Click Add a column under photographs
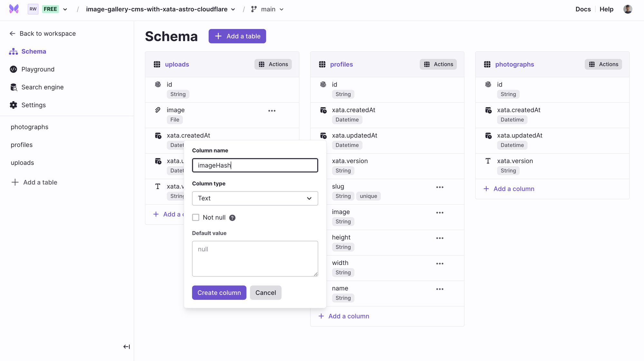 pos(514,189)
